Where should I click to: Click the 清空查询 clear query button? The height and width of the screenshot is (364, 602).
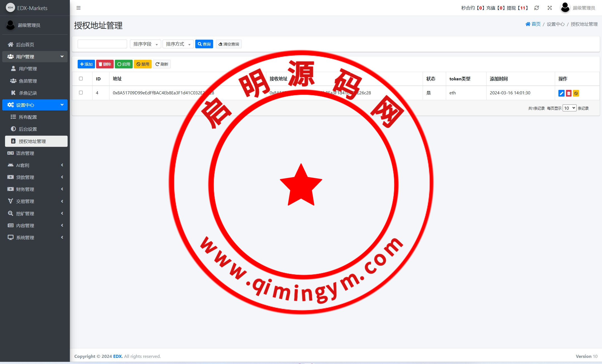click(x=229, y=44)
